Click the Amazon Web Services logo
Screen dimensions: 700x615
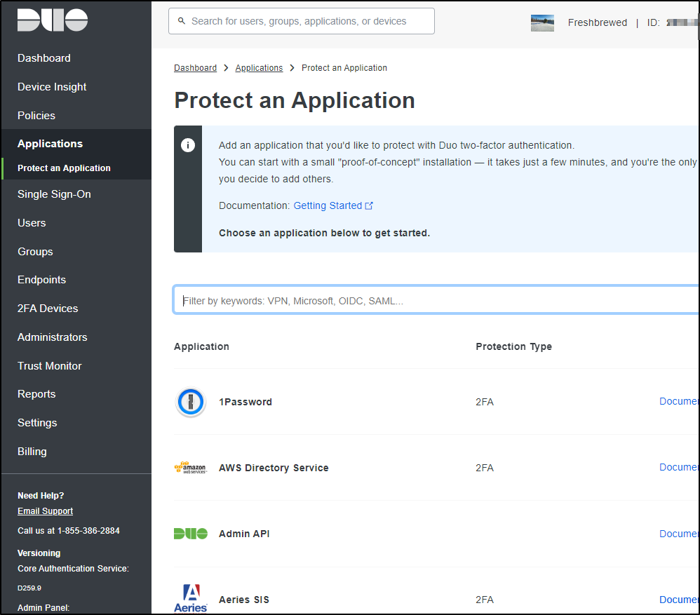(191, 468)
